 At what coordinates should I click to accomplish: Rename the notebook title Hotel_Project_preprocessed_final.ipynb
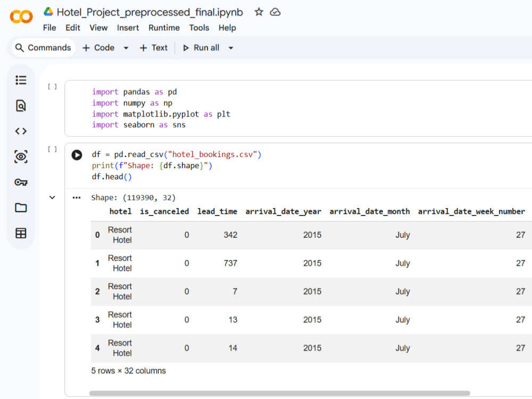coord(149,12)
